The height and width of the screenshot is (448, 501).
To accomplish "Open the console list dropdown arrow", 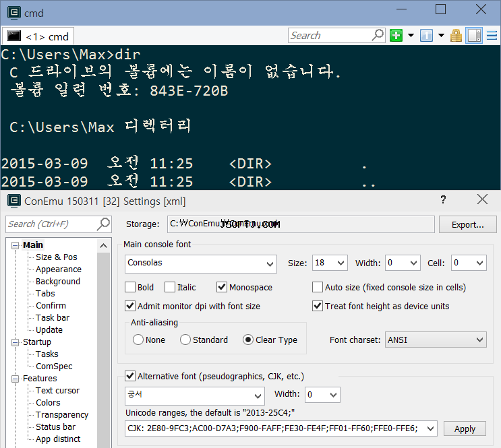I will (x=441, y=36).
